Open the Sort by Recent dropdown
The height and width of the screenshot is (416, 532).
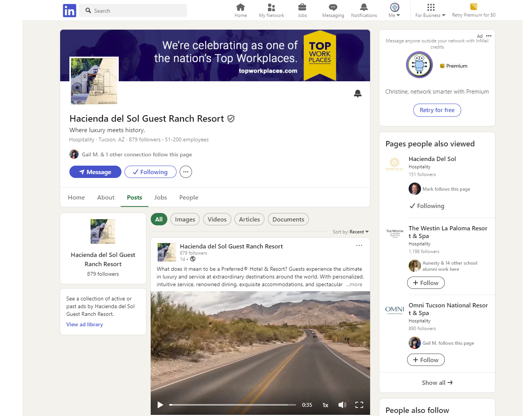[x=351, y=232]
